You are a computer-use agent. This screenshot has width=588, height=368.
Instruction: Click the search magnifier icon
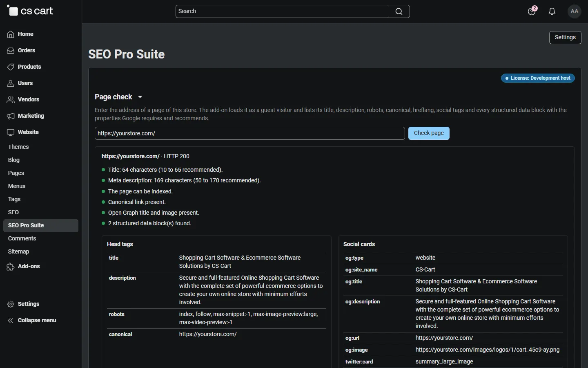point(399,11)
